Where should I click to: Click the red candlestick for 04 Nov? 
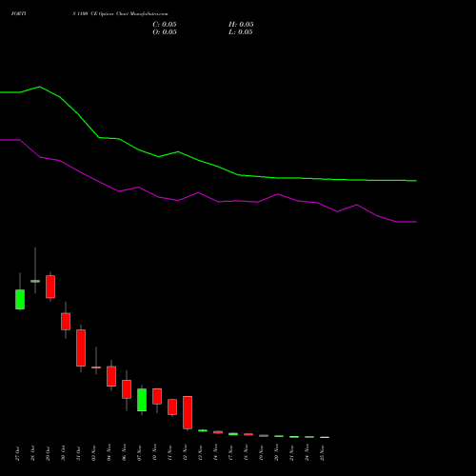click(x=111, y=376)
